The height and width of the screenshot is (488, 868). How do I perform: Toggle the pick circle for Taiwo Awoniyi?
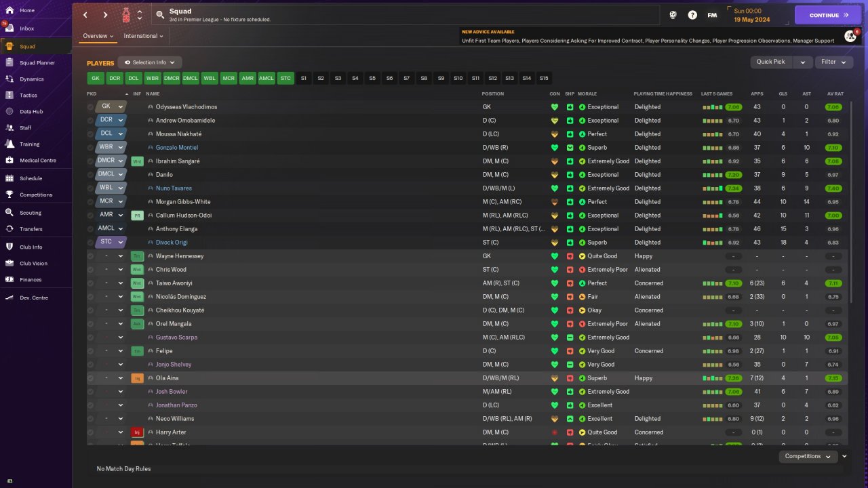click(x=91, y=283)
